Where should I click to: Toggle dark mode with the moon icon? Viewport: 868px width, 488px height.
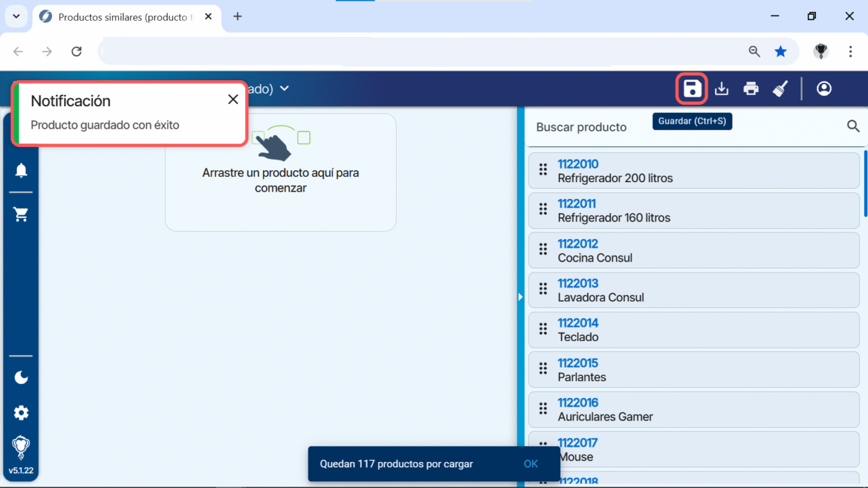[x=21, y=378]
